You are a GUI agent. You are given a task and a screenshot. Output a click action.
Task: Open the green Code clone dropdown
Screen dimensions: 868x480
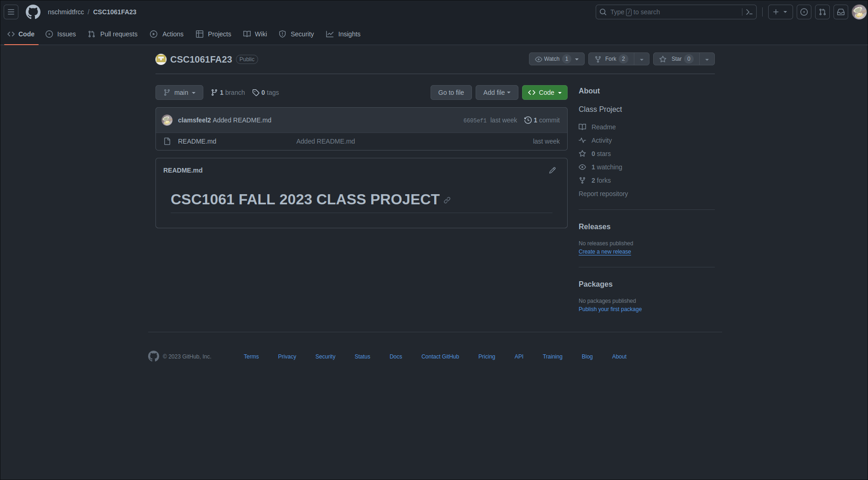pos(545,93)
